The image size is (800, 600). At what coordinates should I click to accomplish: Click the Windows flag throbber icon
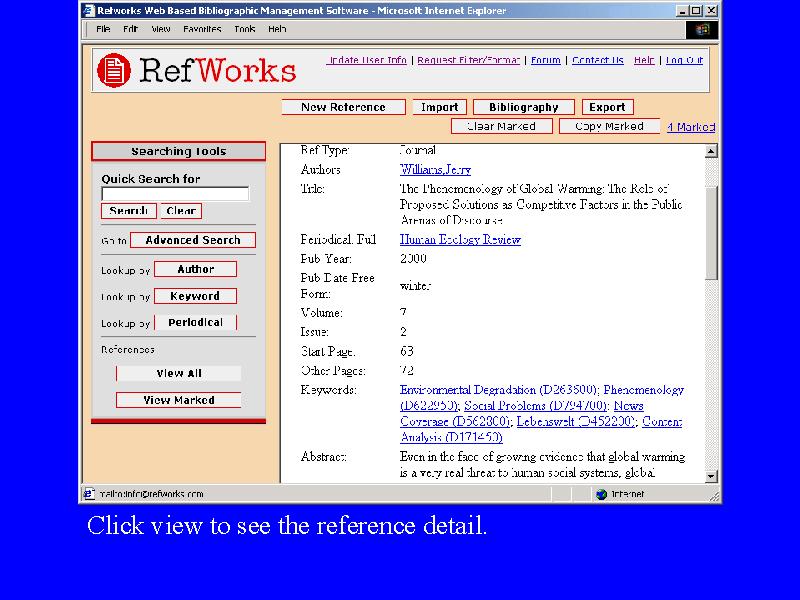point(702,30)
